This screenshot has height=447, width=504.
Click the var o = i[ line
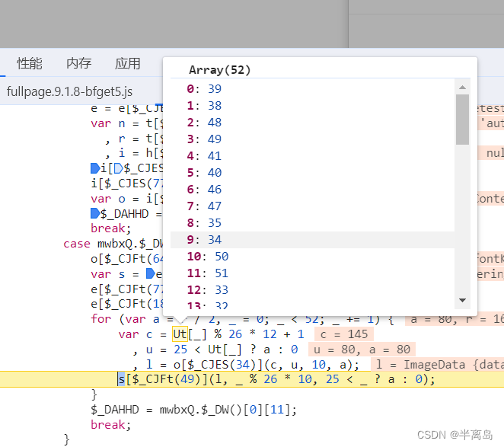click(127, 199)
